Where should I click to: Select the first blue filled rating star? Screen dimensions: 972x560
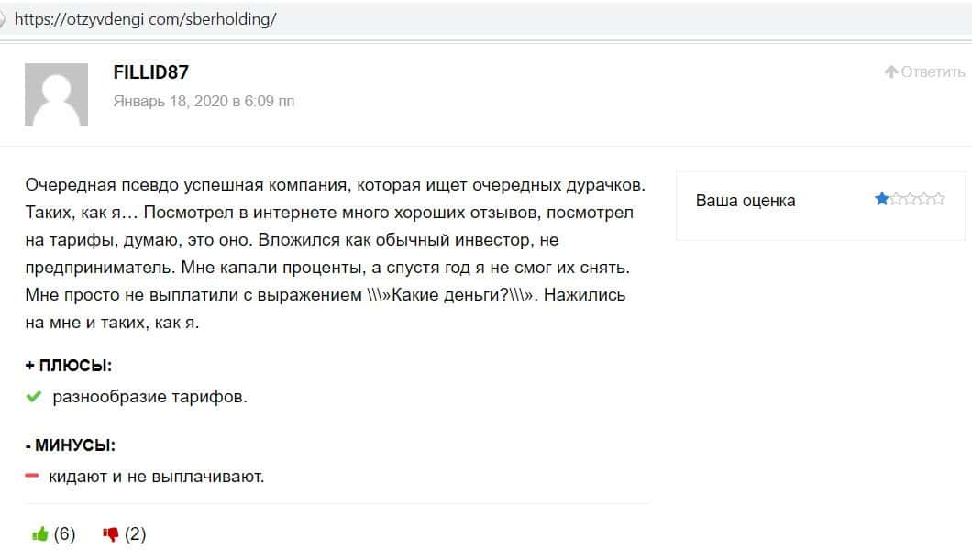881,199
